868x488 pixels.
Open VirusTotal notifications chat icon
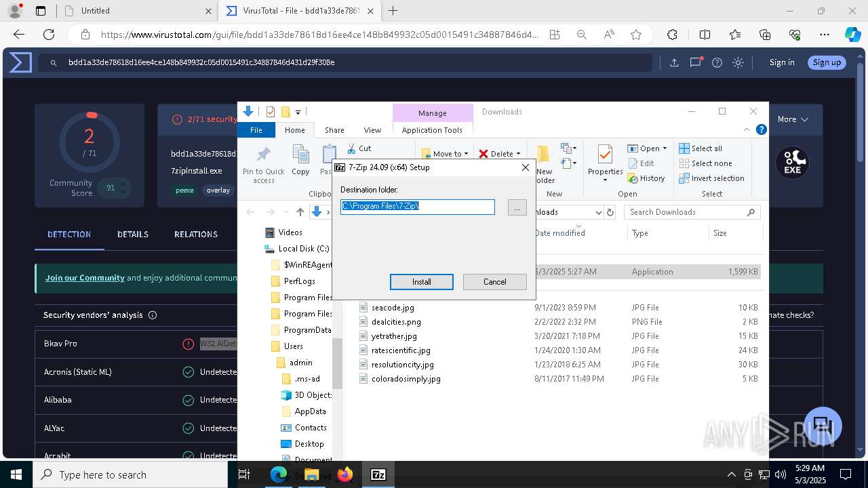coord(696,62)
